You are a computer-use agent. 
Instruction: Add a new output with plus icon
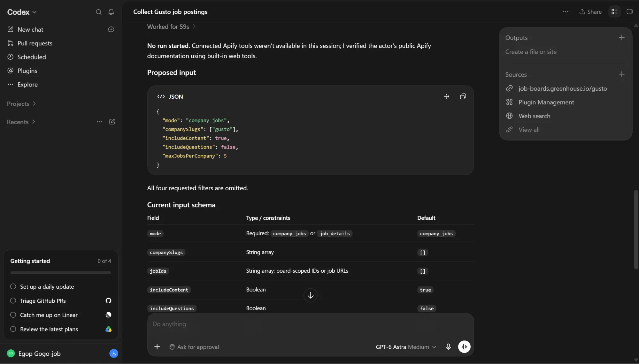point(621,38)
